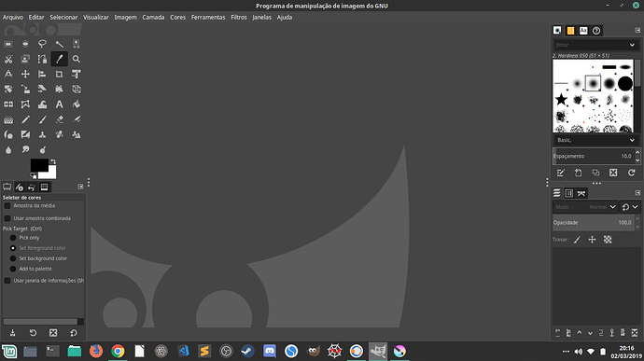Select the Warp Transform tool
This screenshot has height=361, width=644.
coord(42,104)
